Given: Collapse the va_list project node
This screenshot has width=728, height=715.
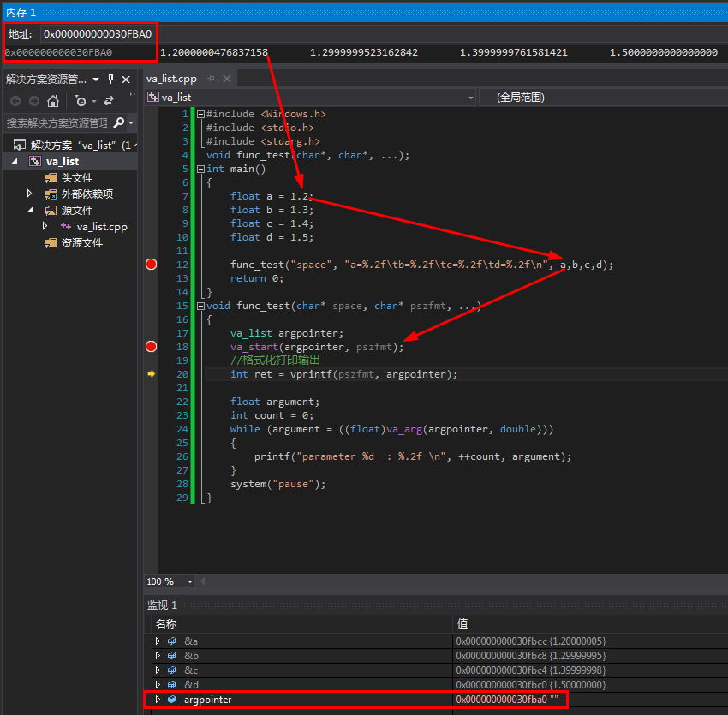Looking at the screenshot, I should coord(15,161).
